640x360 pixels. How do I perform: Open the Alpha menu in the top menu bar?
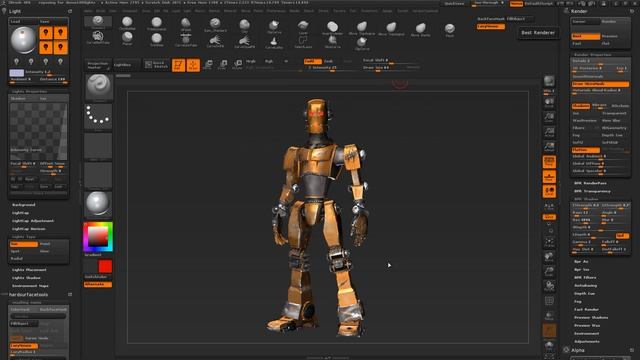click(x=88, y=11)
